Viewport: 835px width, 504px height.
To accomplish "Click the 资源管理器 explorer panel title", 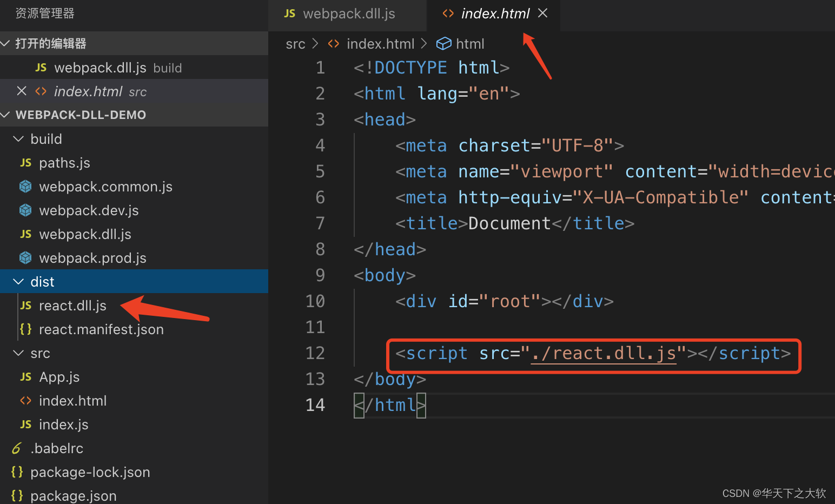I will (45, 14).
